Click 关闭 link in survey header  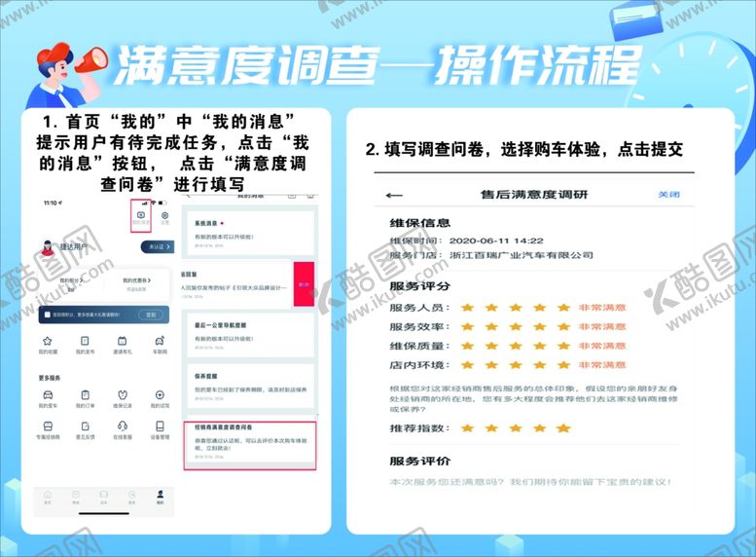(x=668, y=194)
